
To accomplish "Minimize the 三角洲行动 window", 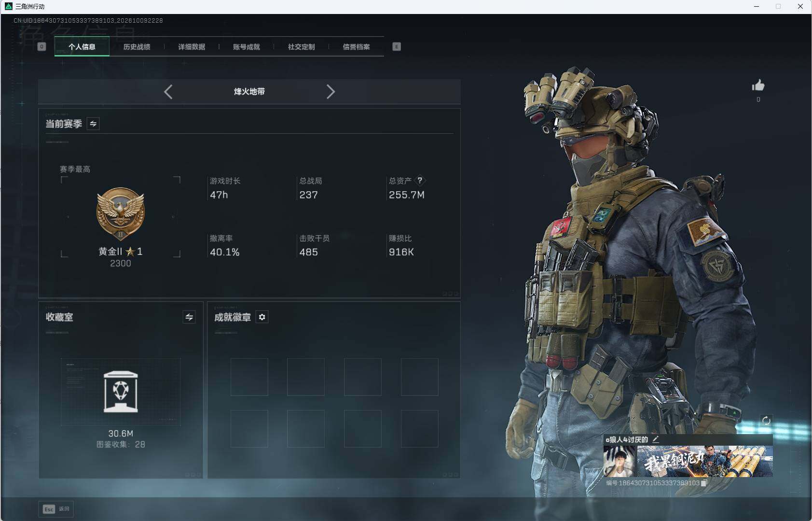I will (x=757, y=6).
